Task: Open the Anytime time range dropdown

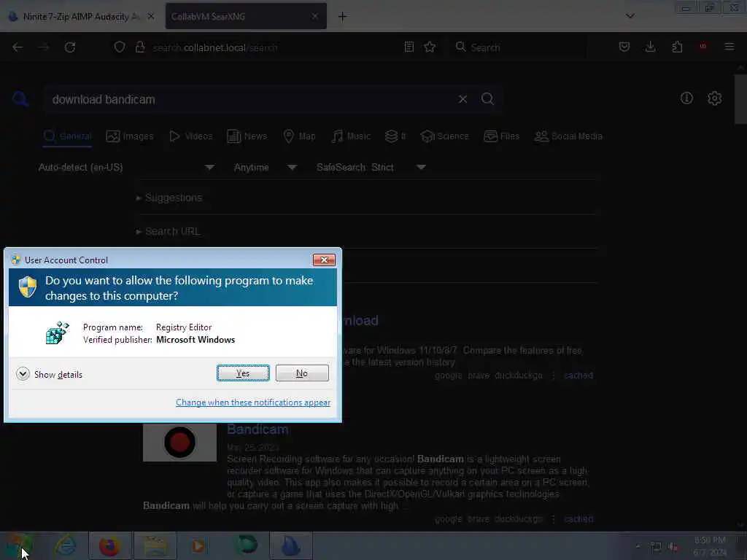Action: point(266,167)
